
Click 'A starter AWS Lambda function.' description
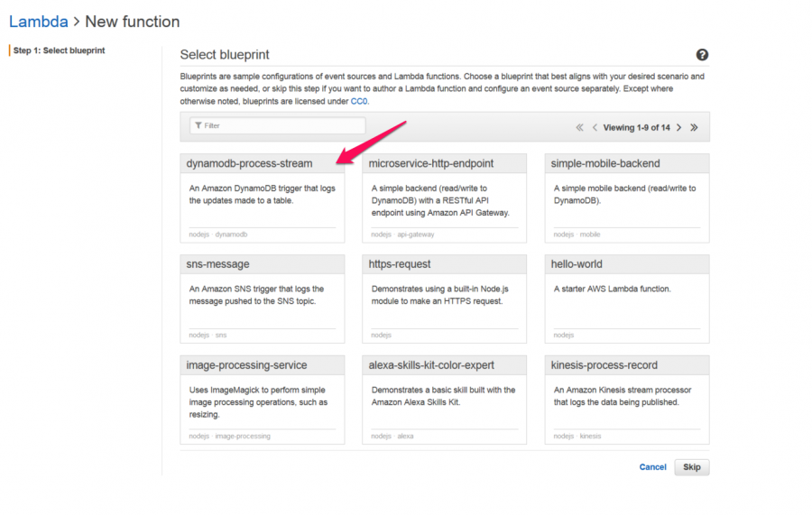tap(612, 290)
